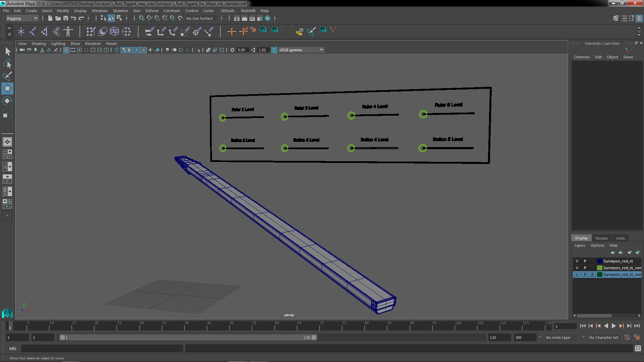Image resolution: width=644 pixels, height=362 pixels.
Task: Click the Open scene folder icon
Action: (58, 18)
